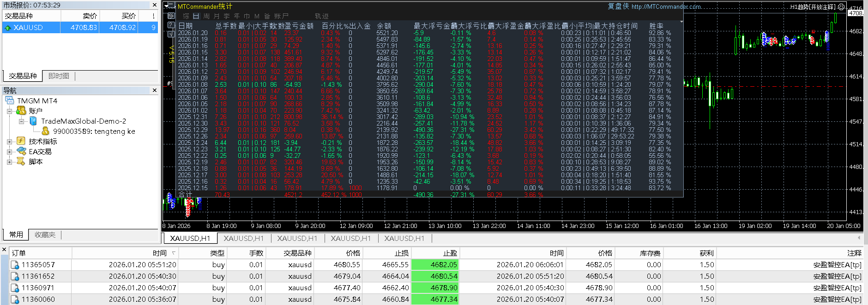The image size is (868, 305).
Task: Click the H1趋势[开放注释] label on the chart
Action: (813, 7)
